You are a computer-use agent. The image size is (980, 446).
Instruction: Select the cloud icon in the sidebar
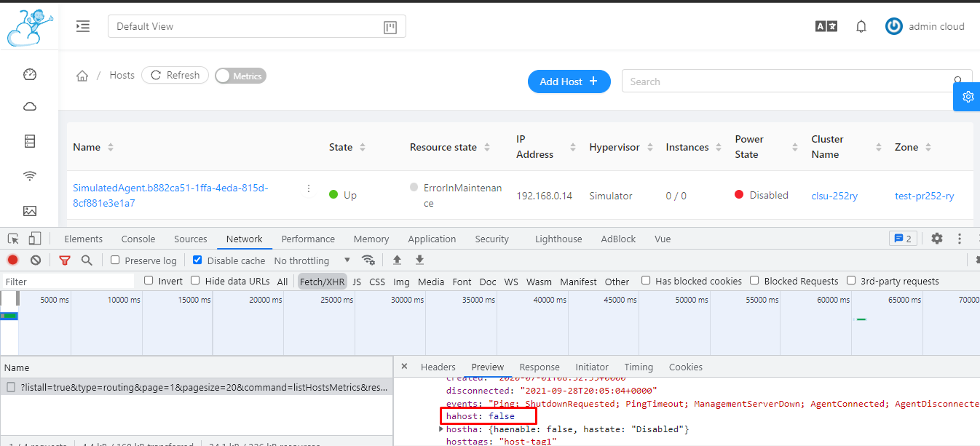29,105
